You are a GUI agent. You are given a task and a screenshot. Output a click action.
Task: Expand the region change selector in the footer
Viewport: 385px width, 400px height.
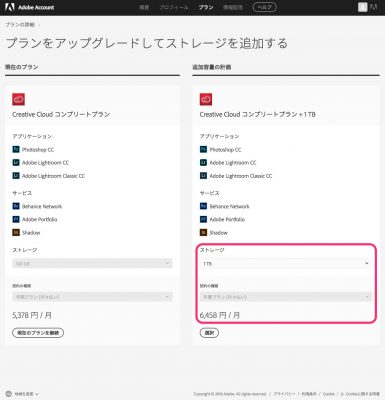point(26,394)
